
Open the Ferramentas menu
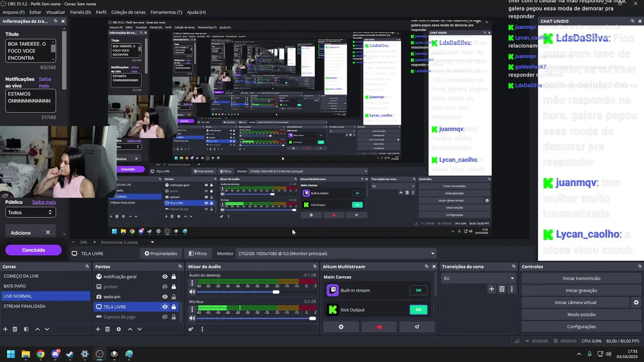[167, 12]
